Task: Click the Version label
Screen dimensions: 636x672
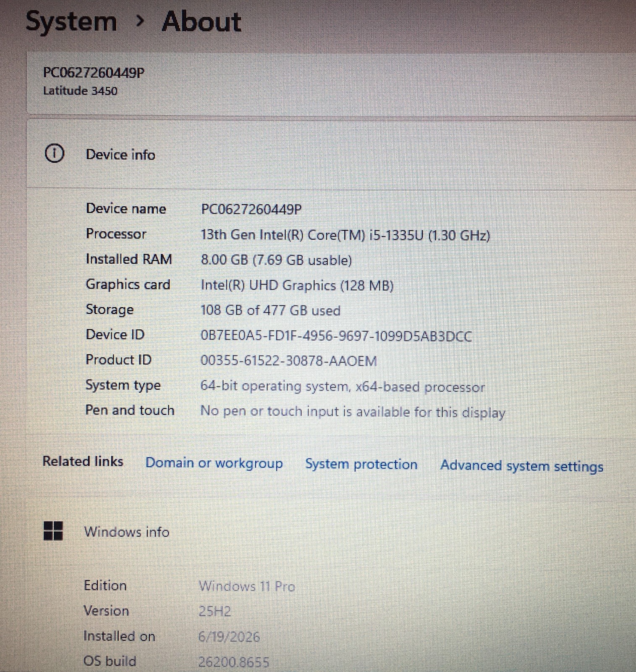Action: [106, 610]
